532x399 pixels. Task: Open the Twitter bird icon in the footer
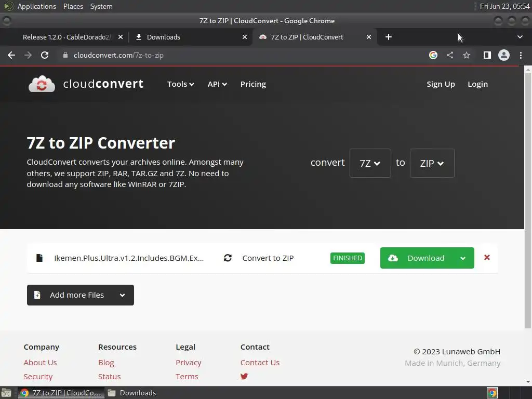[x=244, y=376]
